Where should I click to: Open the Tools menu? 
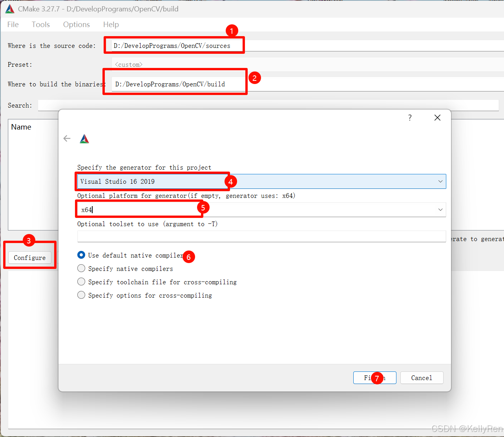pyautogui.click(x=40, y=24)
